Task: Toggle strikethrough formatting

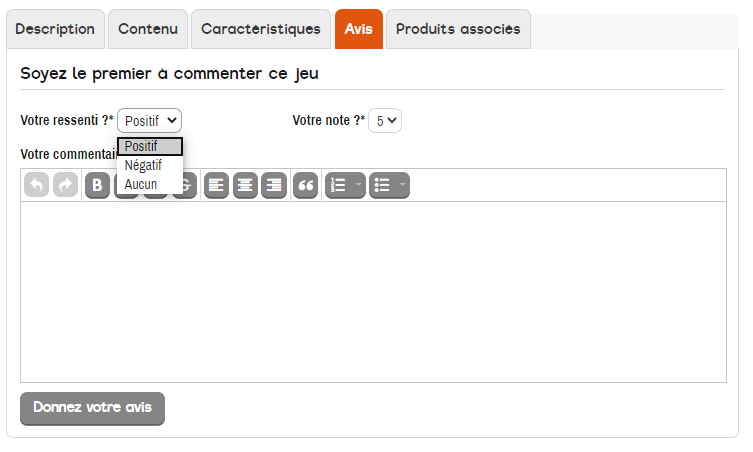Action: pos(188,187)
